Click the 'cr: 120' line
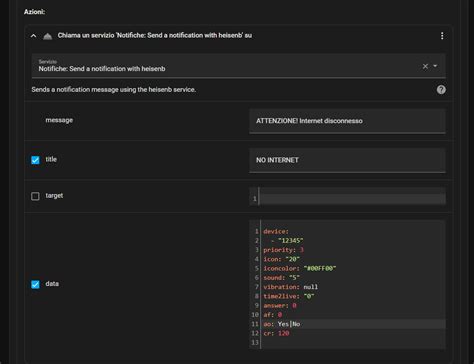 (x=276, y=333)
